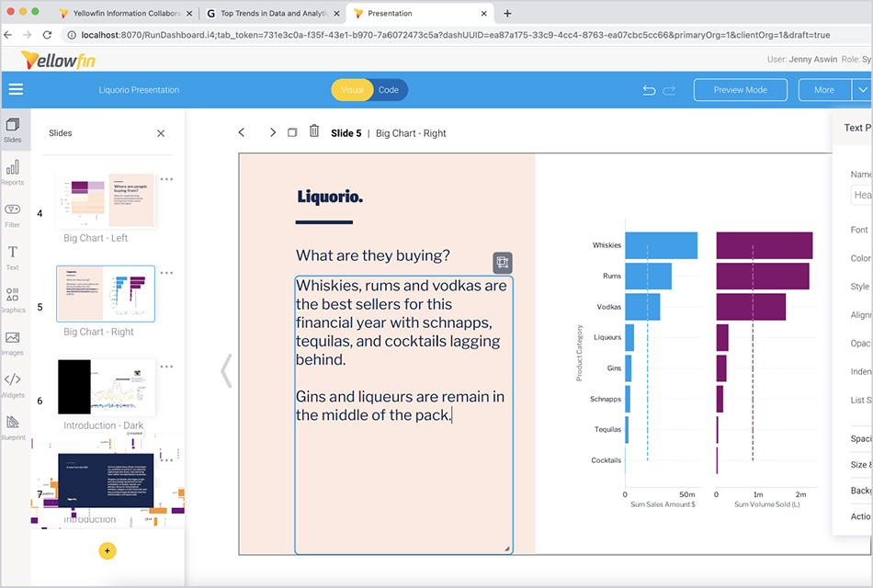The width and height of the screenshot is (873, 588).
Task: Switch editor to Code mode
Action: [389, 90]
